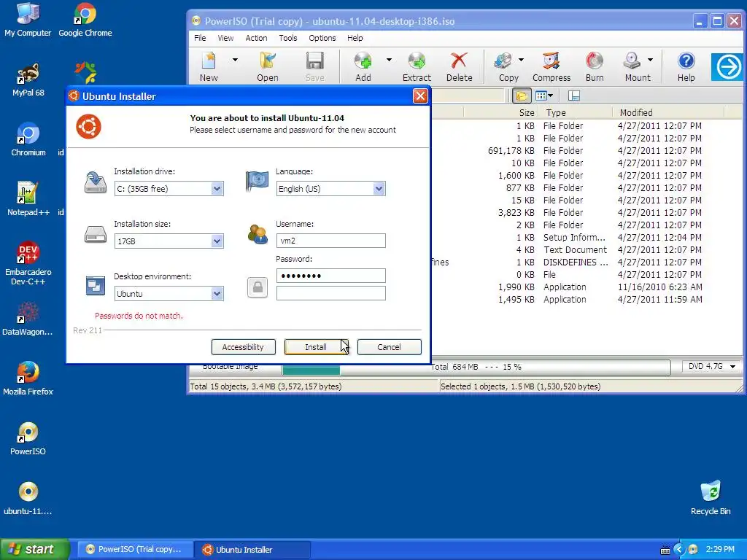Screen dimensions: 747x560
Task: Close the Ubuntu Installer dialog
Action: click(x=419, y=96)
